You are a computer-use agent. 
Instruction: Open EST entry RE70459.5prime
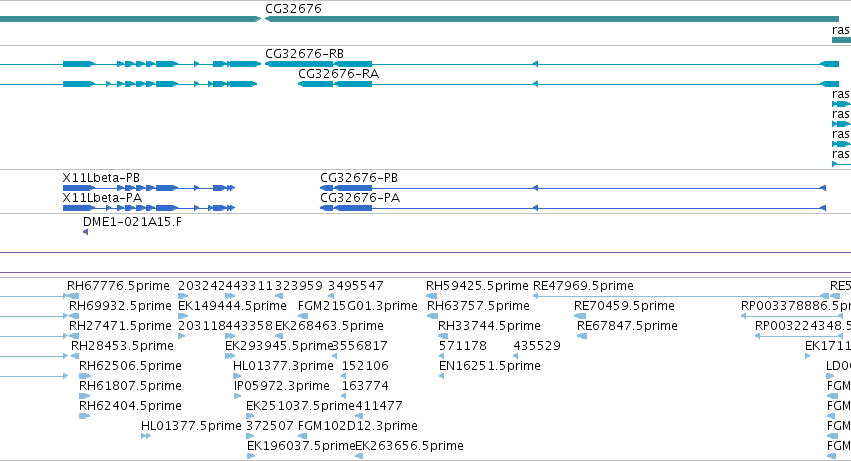[x=625, y=306]
